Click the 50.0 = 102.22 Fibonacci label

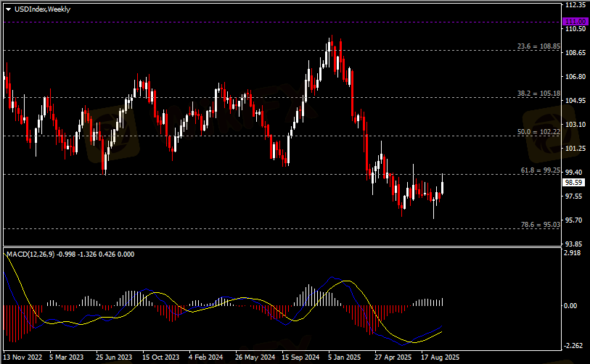coord(538,132)
